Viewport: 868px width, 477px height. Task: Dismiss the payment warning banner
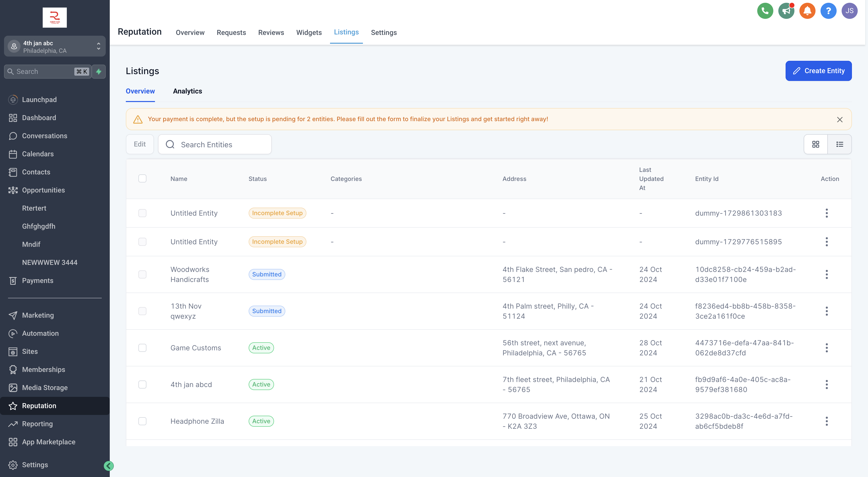(840, 119)
